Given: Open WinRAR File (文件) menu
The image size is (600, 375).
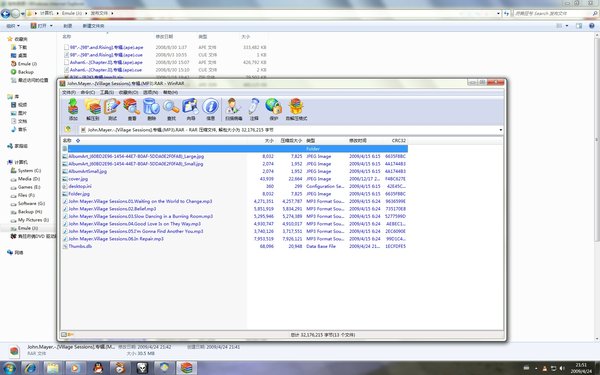Looking at the screenshot, I should pos(69,93).
